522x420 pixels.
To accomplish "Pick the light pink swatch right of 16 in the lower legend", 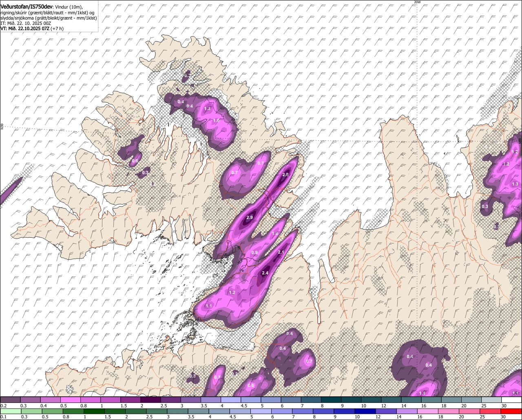I will coord(428,411).
